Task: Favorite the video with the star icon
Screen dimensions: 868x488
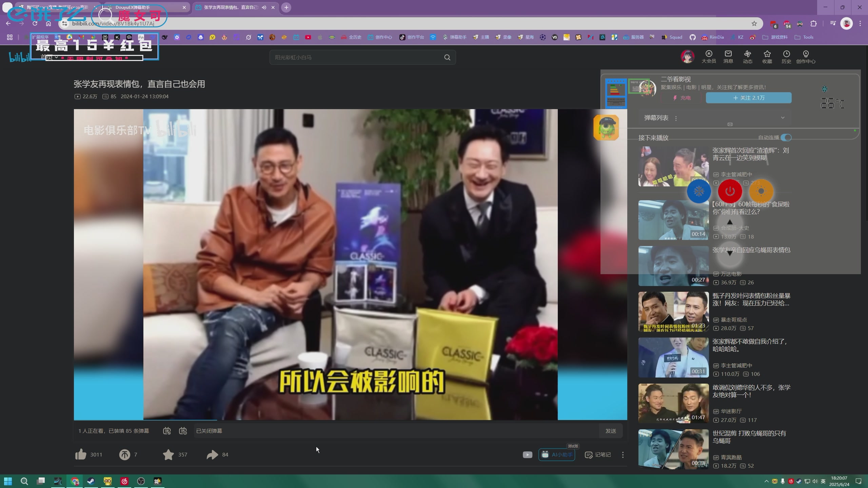Action: 168,454
